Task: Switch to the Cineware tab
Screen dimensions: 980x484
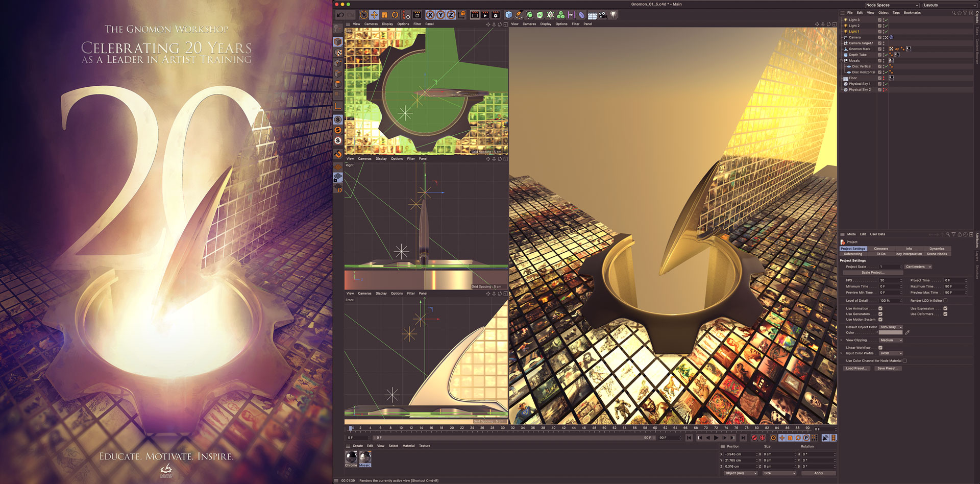Action: pyautogui.click(x=881, y=249)
